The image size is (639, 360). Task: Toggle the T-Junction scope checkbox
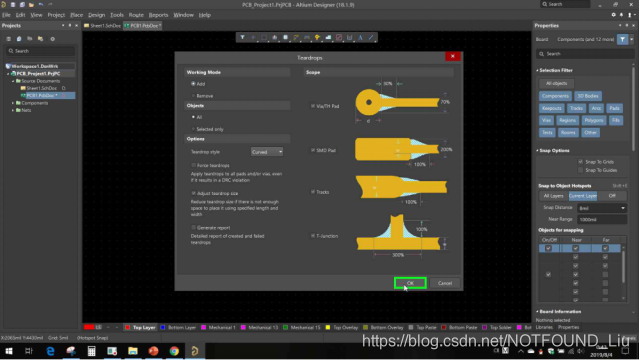click(x=313, y=236)
